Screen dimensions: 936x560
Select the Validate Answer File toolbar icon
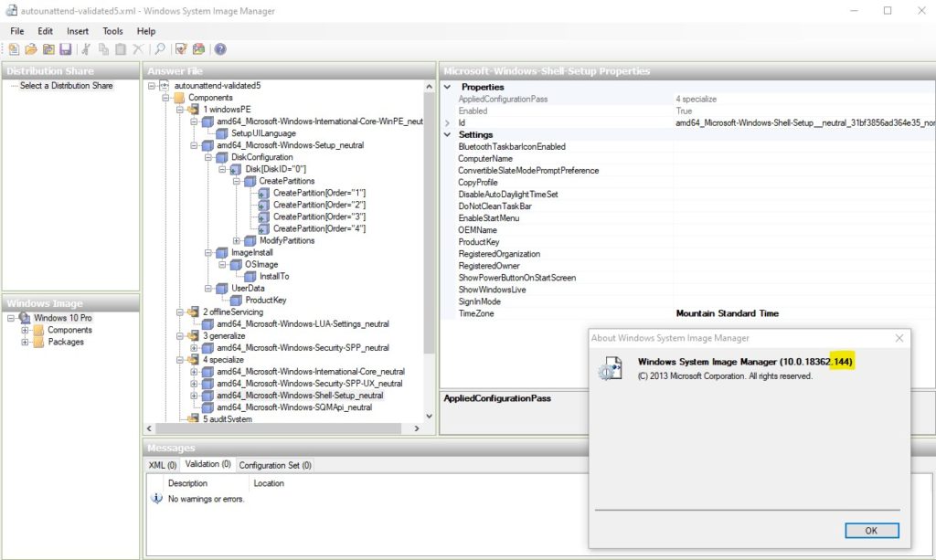[x=179, y=48]
